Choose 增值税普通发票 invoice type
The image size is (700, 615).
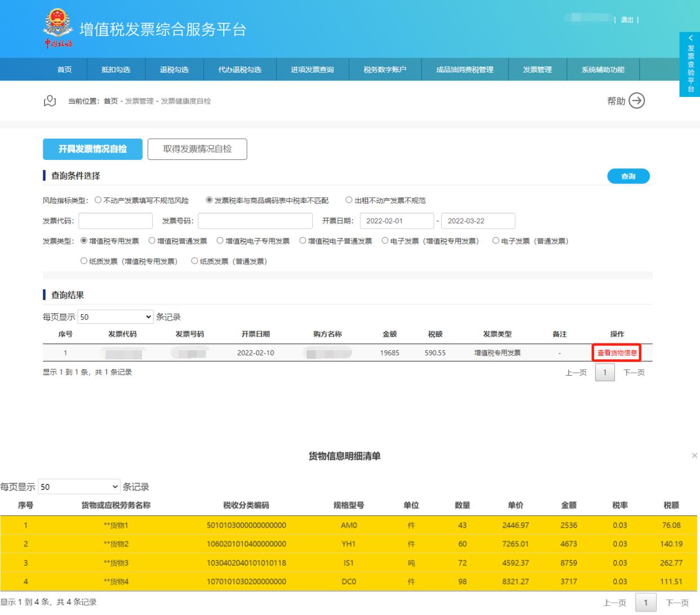152,241
